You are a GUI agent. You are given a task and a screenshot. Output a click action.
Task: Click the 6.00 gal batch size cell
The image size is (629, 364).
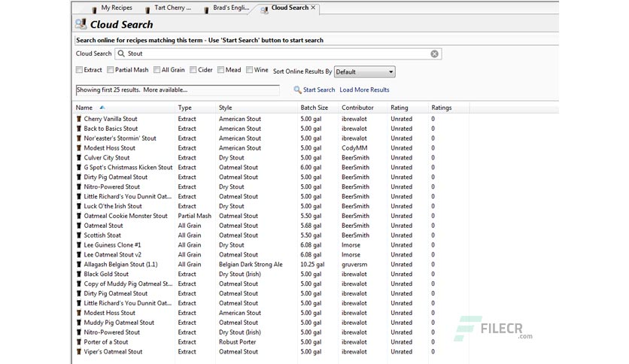[311, 168]
